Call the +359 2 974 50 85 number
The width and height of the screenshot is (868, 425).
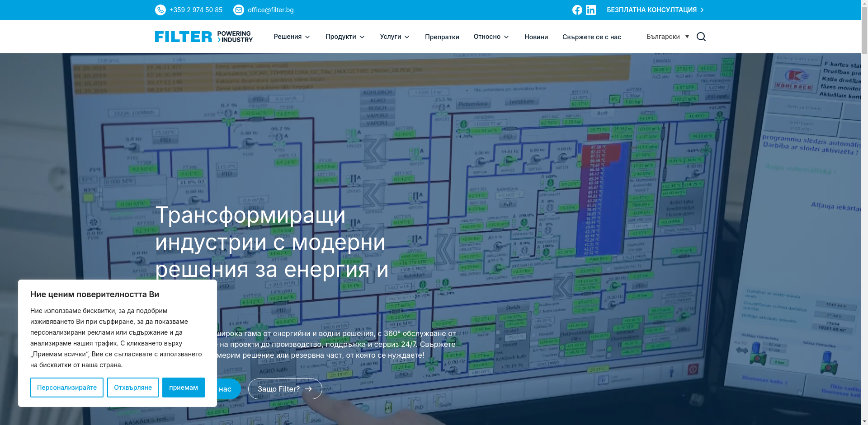(196, 9)
